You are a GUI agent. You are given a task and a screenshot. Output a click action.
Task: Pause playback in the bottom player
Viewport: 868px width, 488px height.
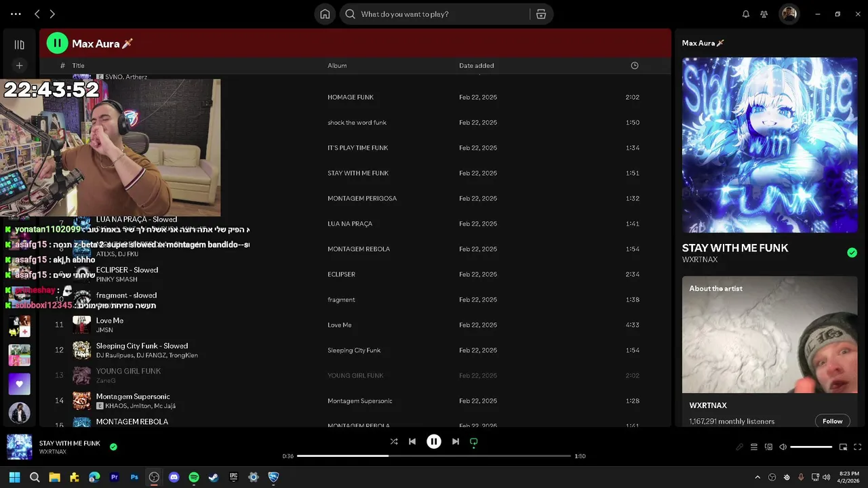click(x=434, y=441)
